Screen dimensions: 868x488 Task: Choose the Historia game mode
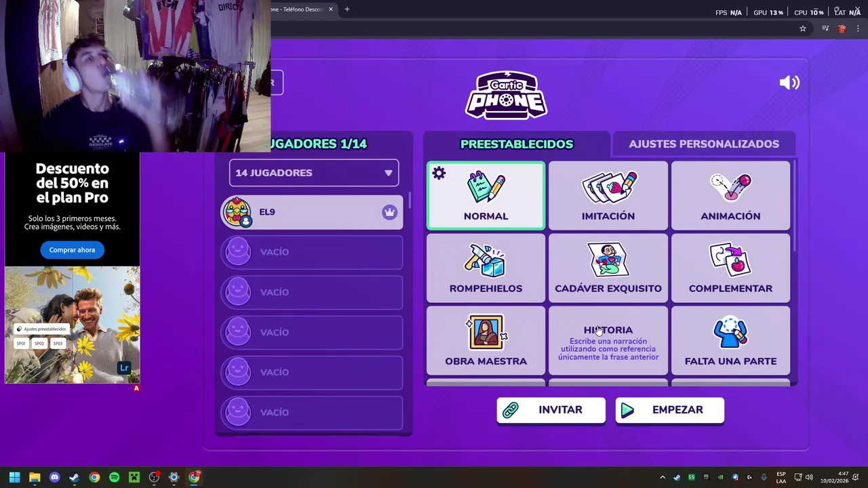608,341
